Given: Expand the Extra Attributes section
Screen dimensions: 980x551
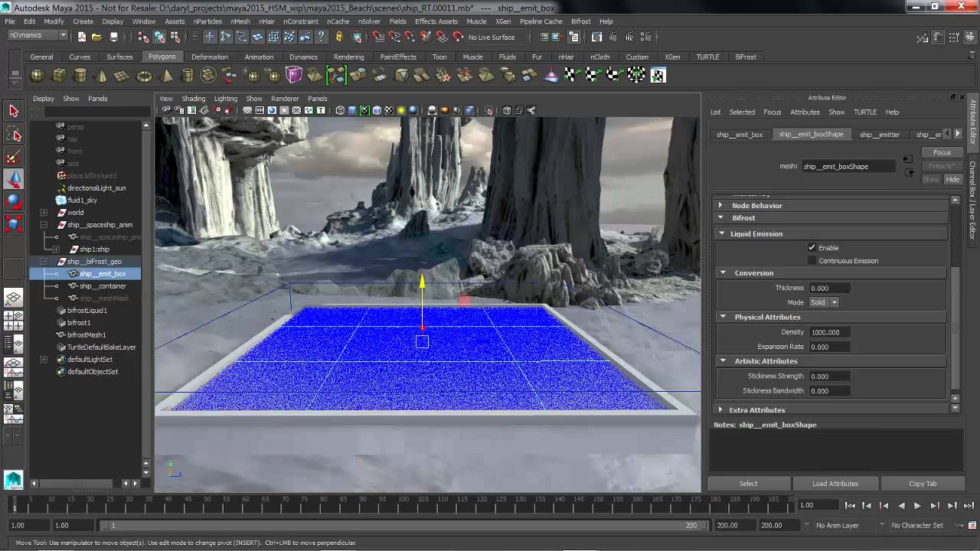Looking at the screenshot, I should (x=720, y=410).
